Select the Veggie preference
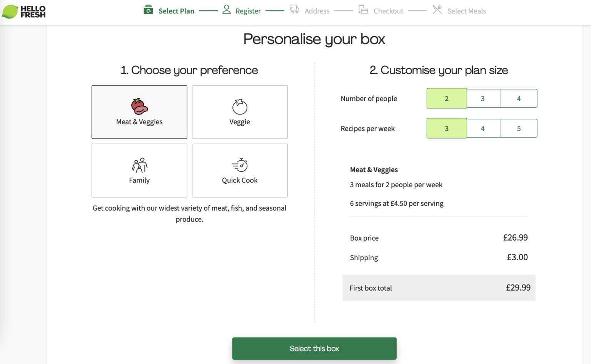 239,112
